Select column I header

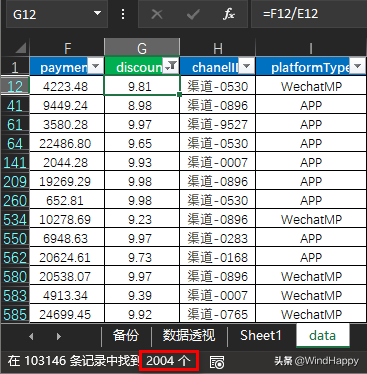311,48
